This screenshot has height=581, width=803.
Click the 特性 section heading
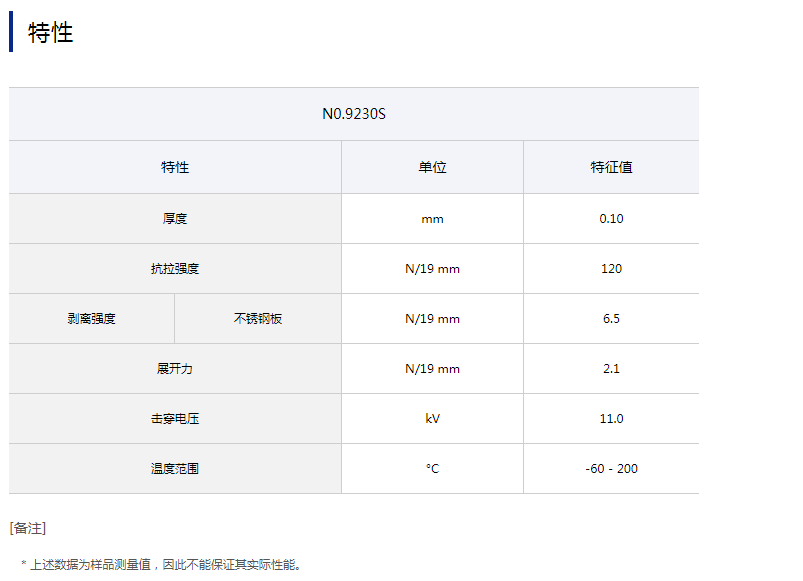(x=51, y=33)
